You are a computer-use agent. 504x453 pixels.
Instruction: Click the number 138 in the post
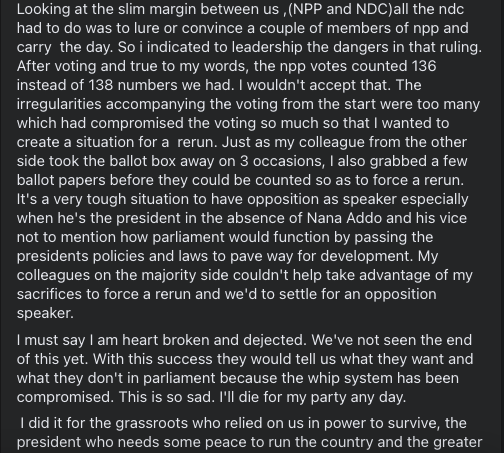[x=100, y=85]
